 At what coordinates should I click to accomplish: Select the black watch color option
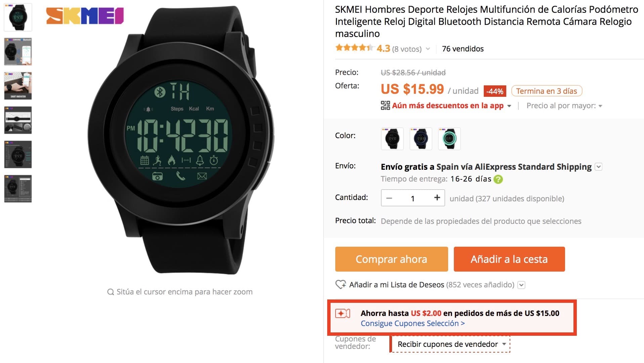[x=392, y=138]
